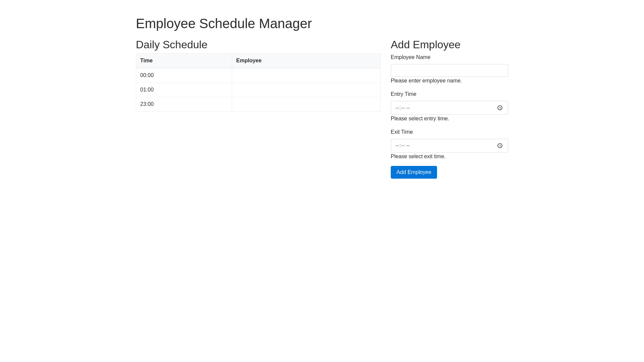Click the Employee column header
This screenshot has height=362, width=644.
coord(249,61)
